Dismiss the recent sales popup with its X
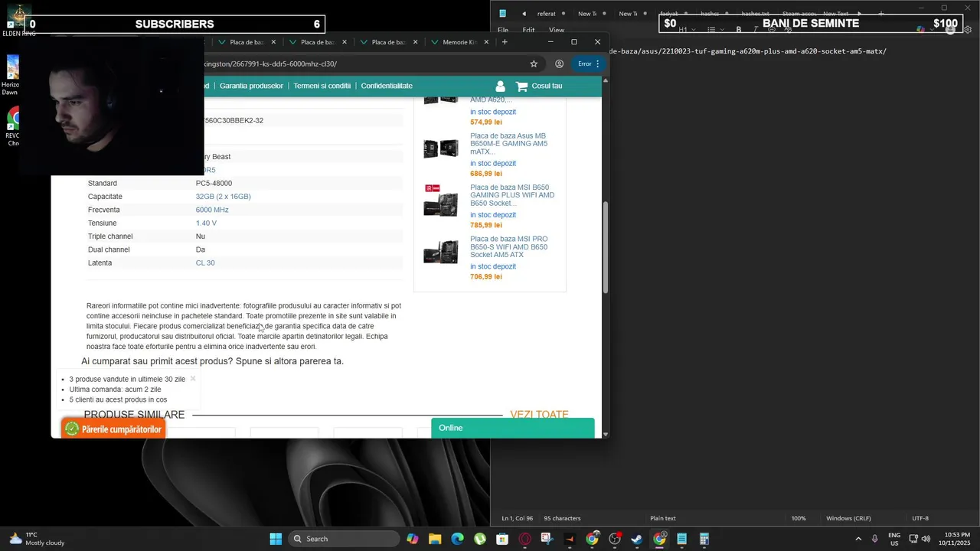The width and height of the screenshot is (980, 551). tap(193, 378)
